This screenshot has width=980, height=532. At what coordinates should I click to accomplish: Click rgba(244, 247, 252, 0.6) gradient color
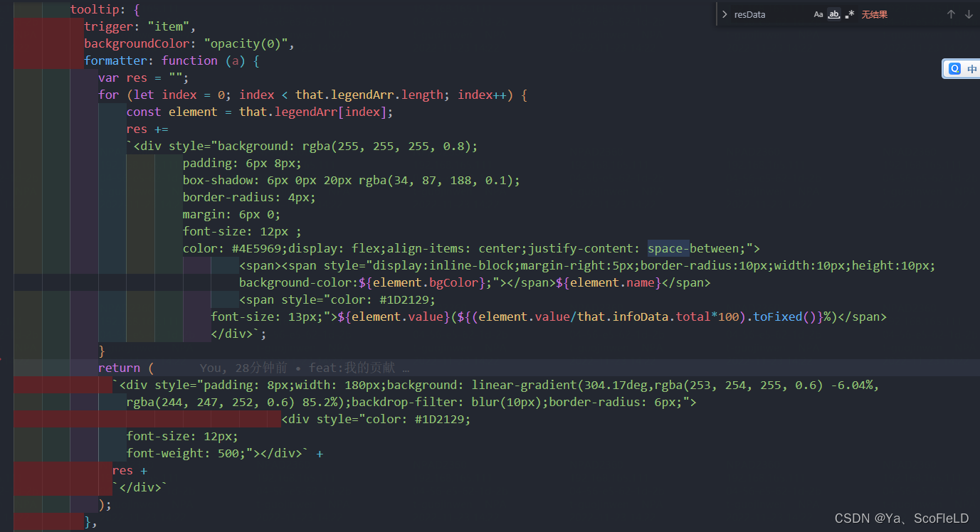pyautogui.click(x=211, y=402)
